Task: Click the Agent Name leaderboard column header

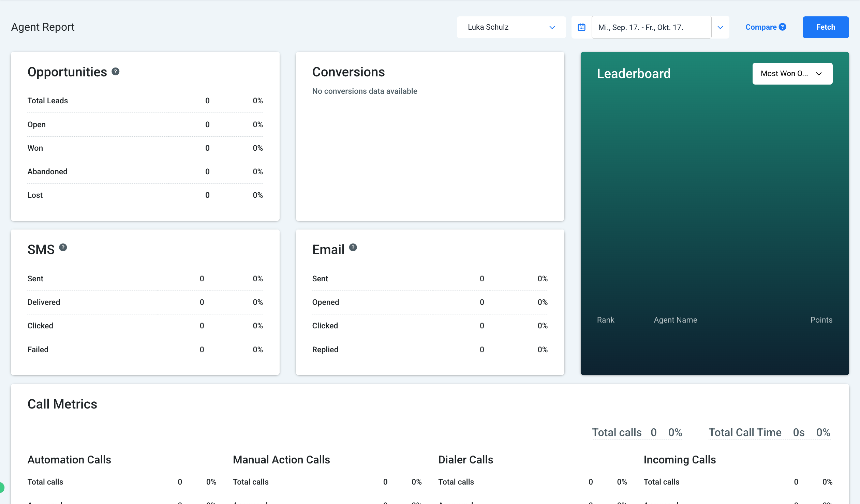Action: tap(675, 320)
